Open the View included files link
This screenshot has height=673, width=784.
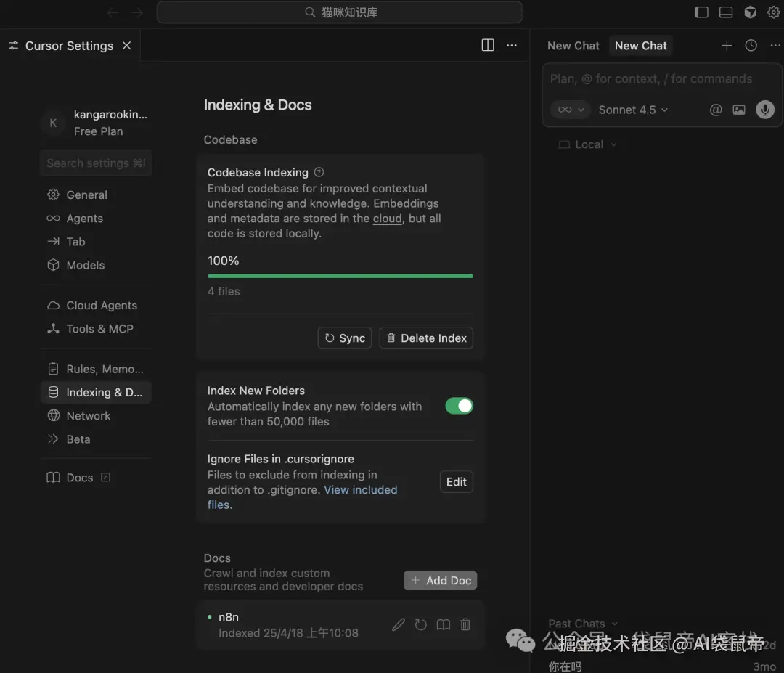tap(360, 490)
